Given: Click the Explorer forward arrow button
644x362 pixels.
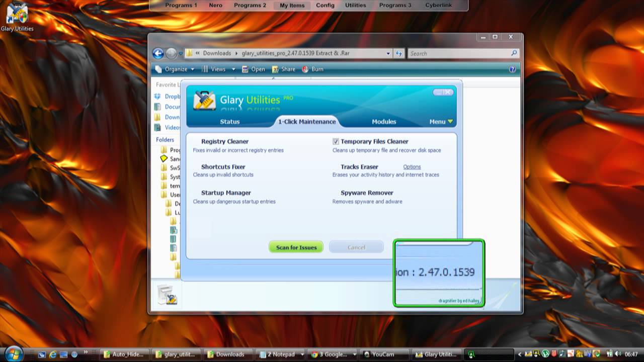Looking at the screenshot, I should point(171,53).
